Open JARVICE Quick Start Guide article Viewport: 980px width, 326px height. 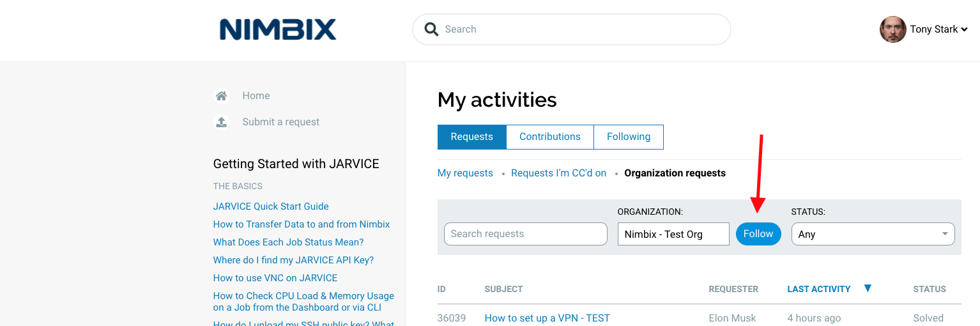(271, 206)
